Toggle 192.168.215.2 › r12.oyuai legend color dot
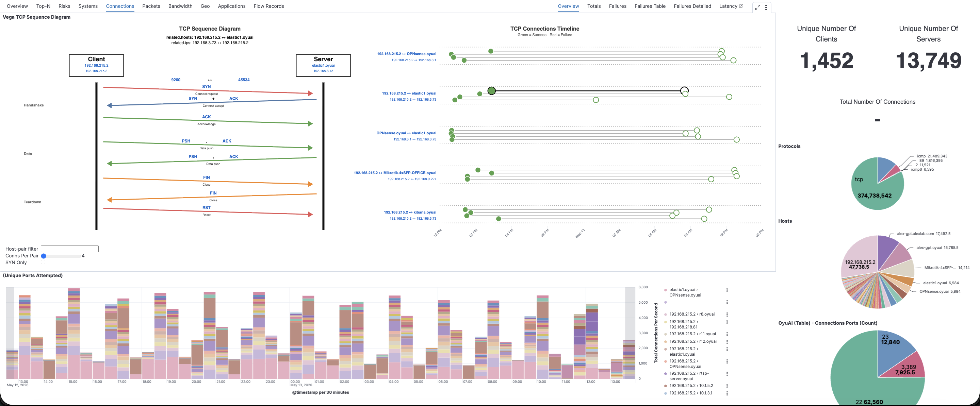This screenshot has height=406, width=980. (665, 342)
